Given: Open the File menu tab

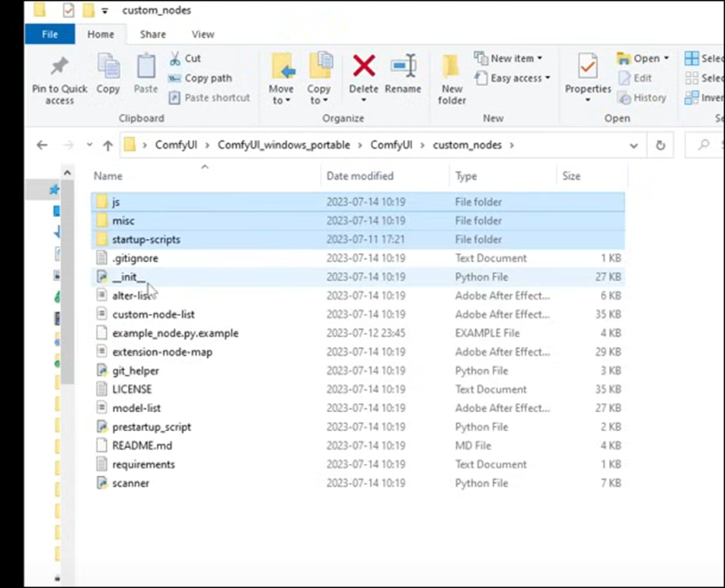Looking at the screenshot, I should coord(50,34).
